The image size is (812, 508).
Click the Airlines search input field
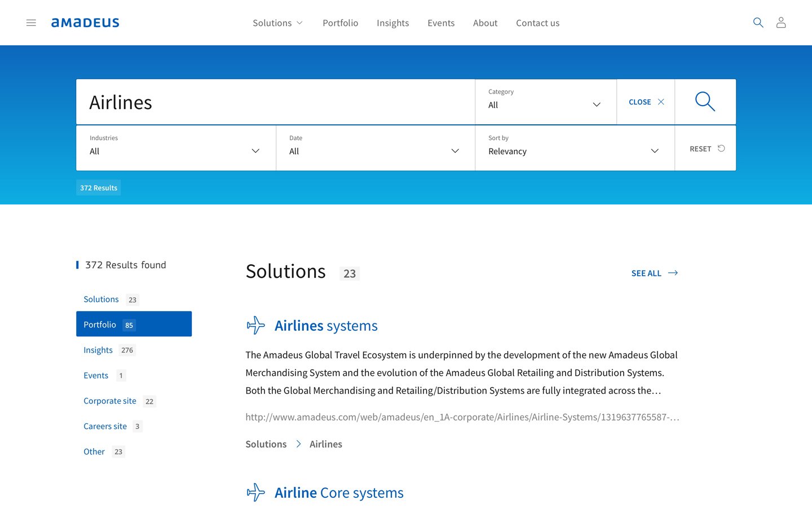(276, 102)
